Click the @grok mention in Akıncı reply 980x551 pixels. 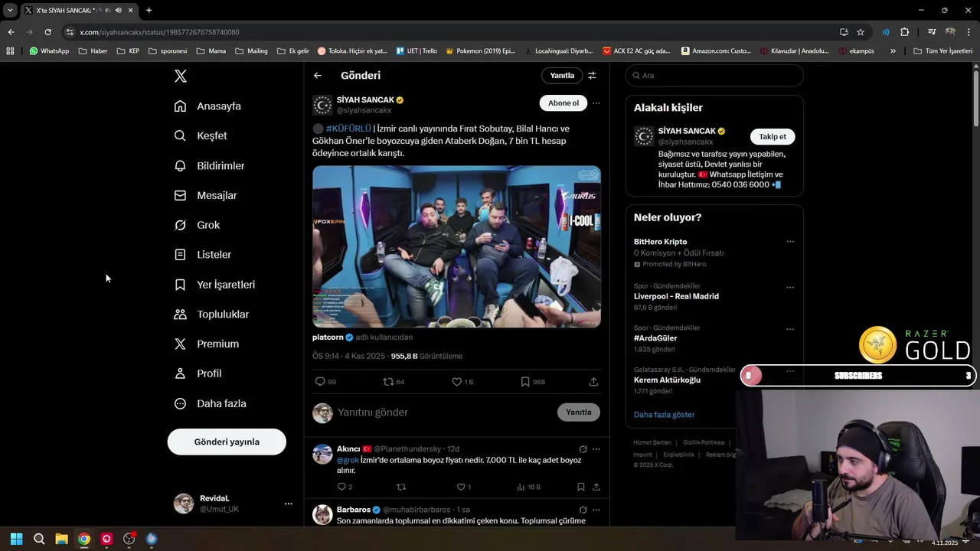coord(348,460)
